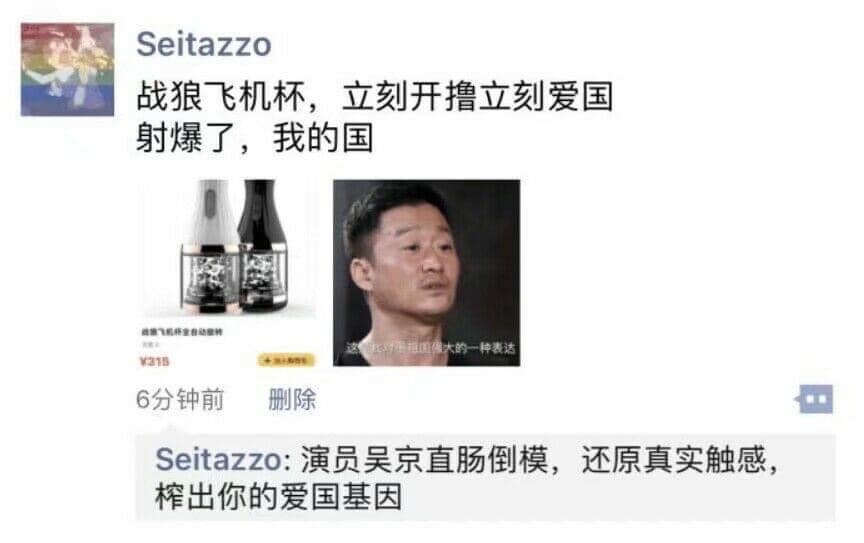This screenshot has height=543, width=864.
Task: Open Seitazzo's profile from post header name
Action: coord(204,44)
